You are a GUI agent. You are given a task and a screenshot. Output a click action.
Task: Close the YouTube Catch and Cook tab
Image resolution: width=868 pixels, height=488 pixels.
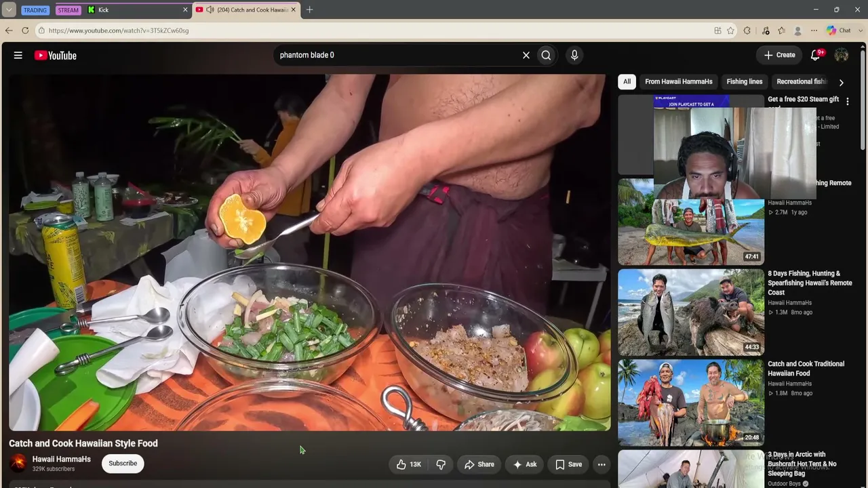294,10
